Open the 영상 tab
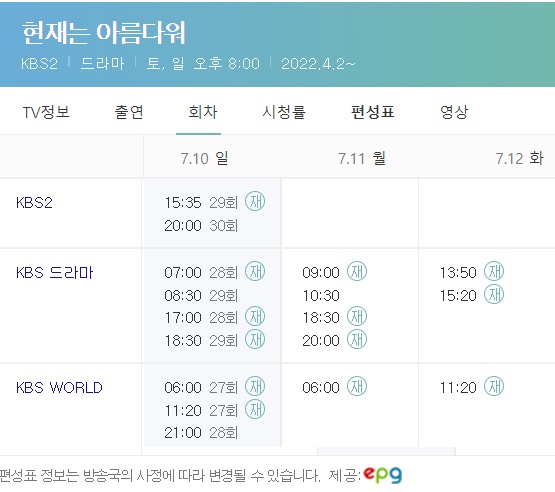The height and width of the screenshot is (492, 555). pyautogui.click(x=454, y=112)
